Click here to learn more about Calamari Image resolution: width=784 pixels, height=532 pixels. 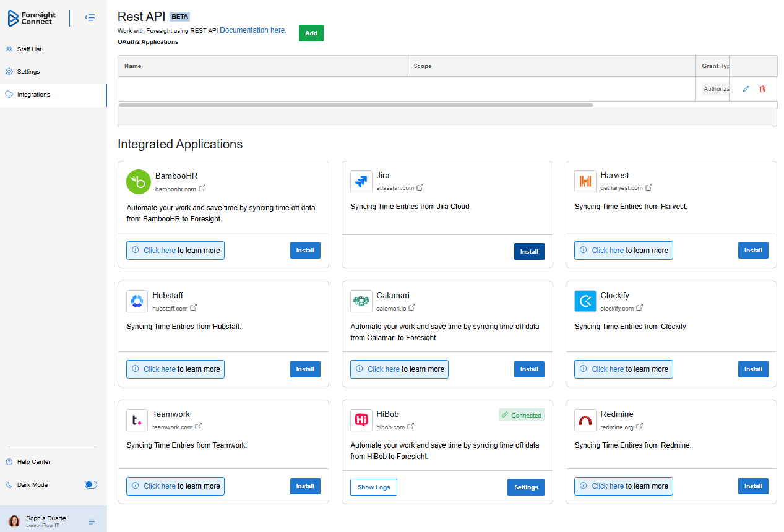tap(399, 369)
